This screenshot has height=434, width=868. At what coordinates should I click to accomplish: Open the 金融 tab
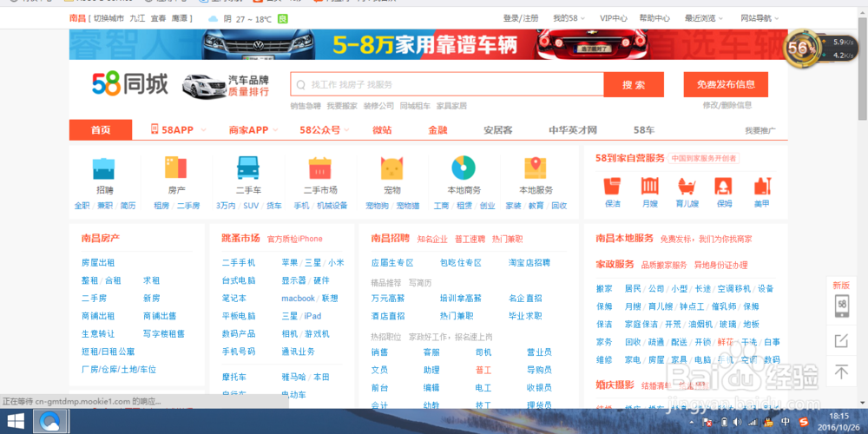(437, 130)
